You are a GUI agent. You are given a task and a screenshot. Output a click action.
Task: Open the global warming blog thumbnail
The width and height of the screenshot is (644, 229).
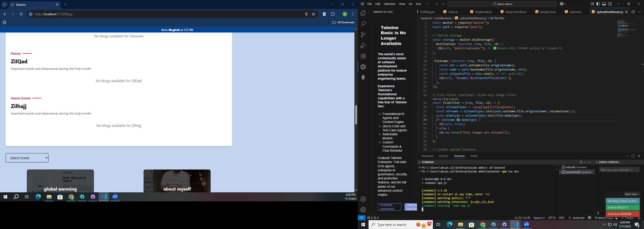[60, 181]
